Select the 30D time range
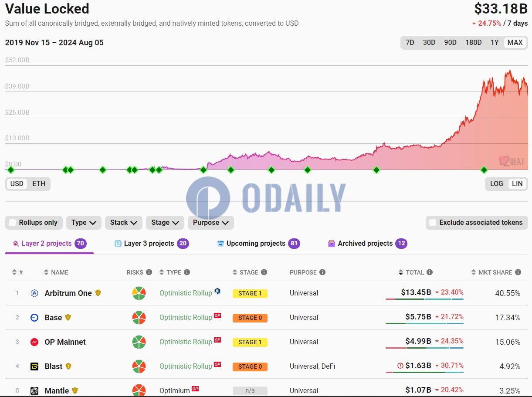The height and width of the screenshot is (397, 532). 429,42
